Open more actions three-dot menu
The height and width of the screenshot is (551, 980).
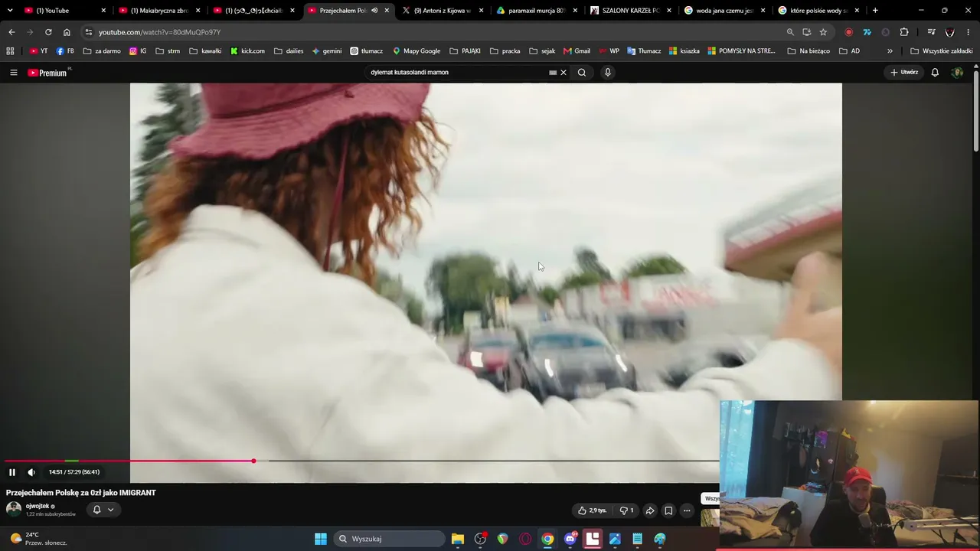687,510
